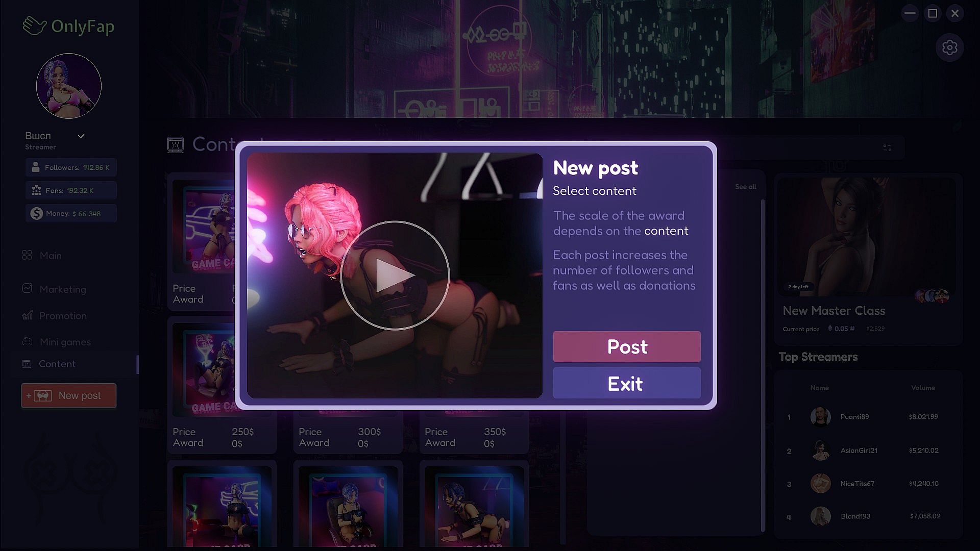Image resolution: width=980 pixels, height=551 pixels.
Task: Click the Exit button
Action: pyautogui.click(x=627, y=383)
